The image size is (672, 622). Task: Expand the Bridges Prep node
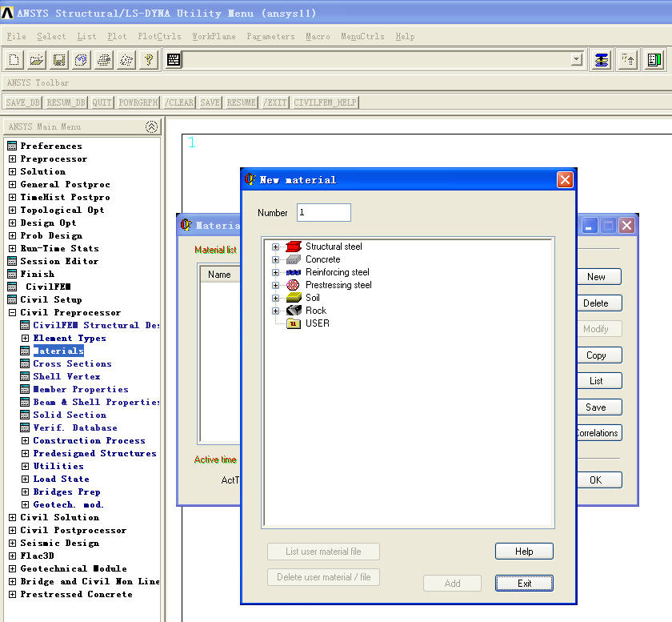(x=26, y=492)
